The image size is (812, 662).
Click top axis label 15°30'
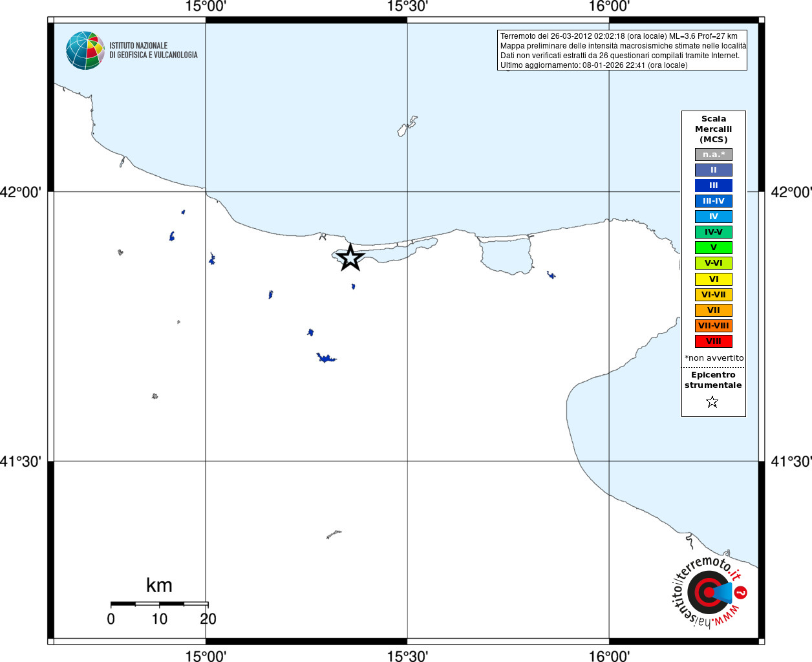[x=407, y=7]
